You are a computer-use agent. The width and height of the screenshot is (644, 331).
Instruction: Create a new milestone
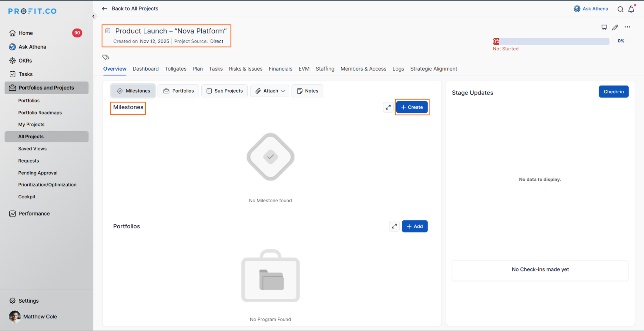[412, 107]
